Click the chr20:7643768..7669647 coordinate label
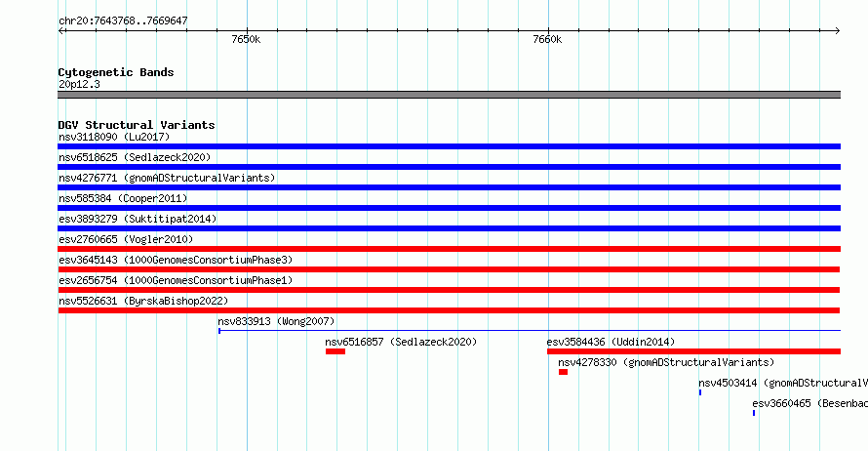868x451 pixels. coord(123,21)
